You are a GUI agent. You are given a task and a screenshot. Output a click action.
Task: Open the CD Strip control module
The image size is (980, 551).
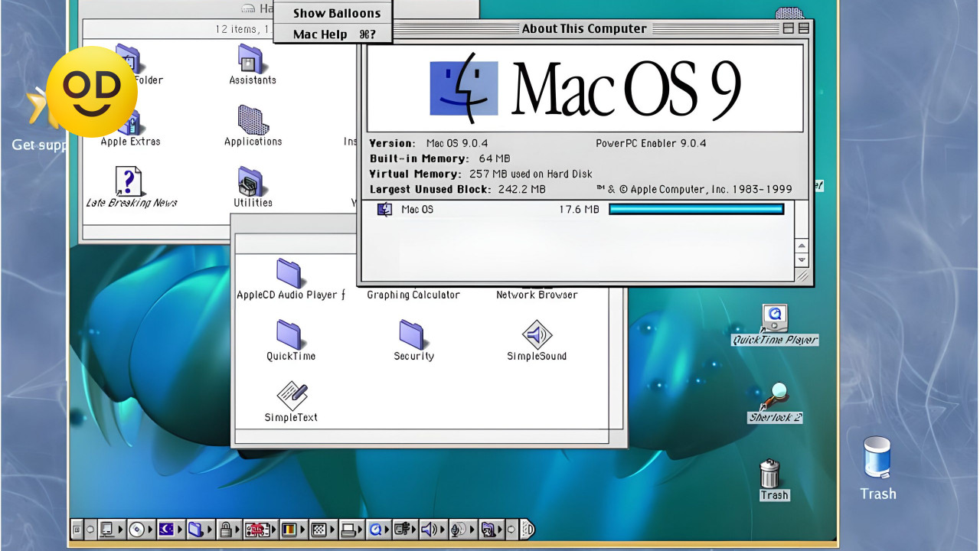(x=141, y=529)
